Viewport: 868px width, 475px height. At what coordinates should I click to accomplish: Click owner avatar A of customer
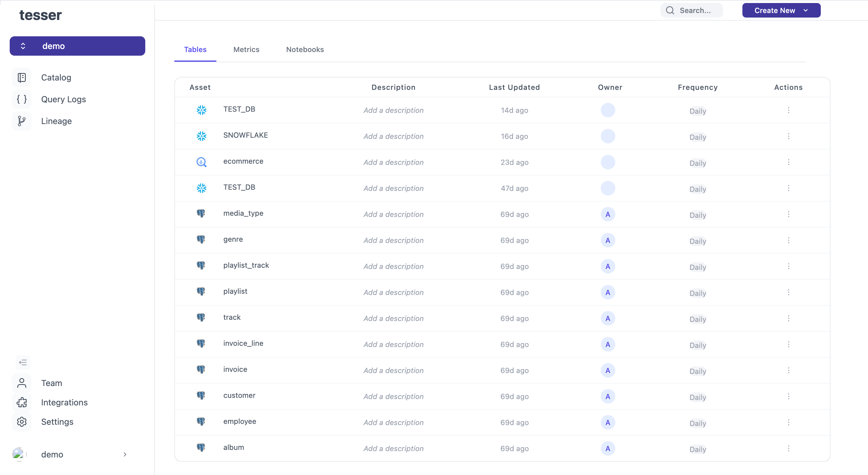point(607,396)
